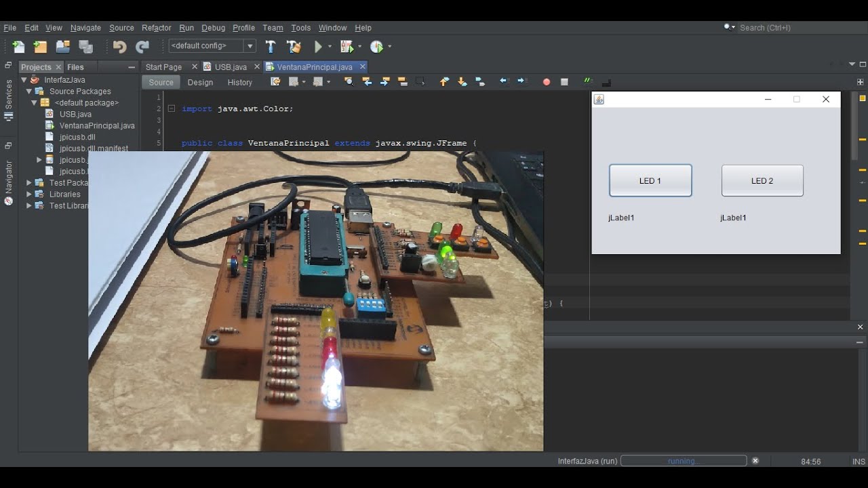Click the New File toolbar icon
Screen dimensions: 868x488
tap(18, 47)
